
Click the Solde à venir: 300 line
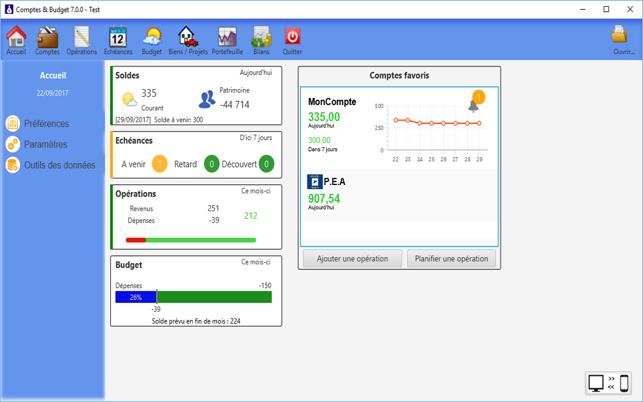[x=159, y=120]
